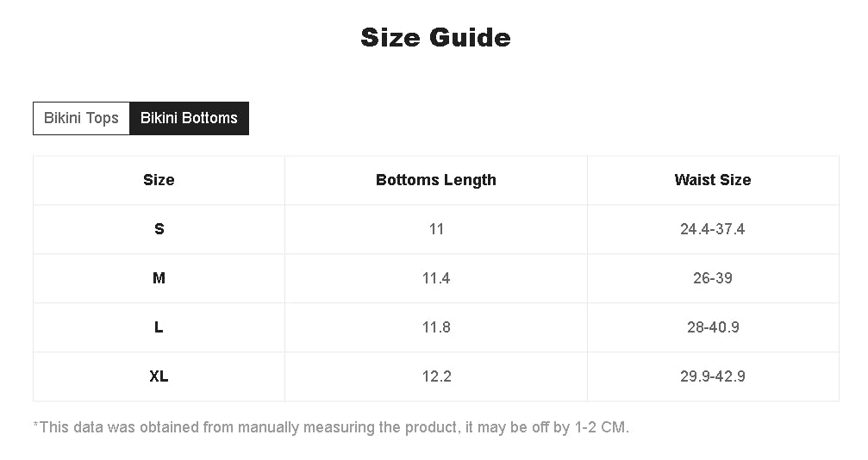Click the bottoms length value 12.2
This screenshot has height=460, width=868.
[436, 376]
